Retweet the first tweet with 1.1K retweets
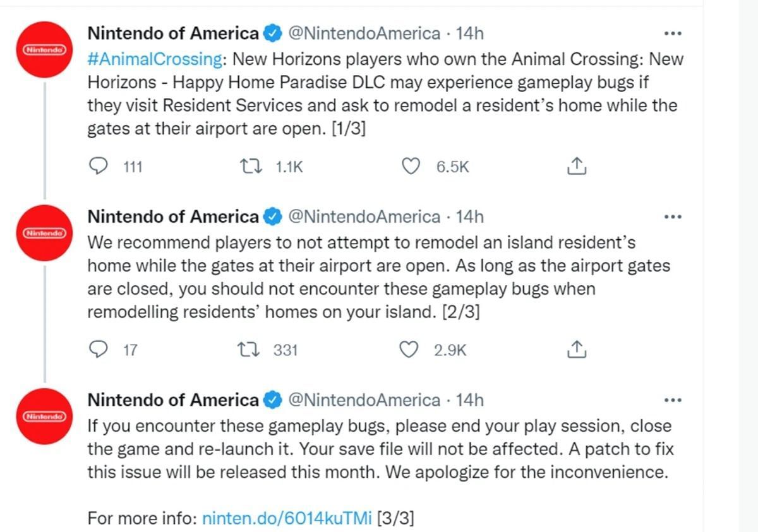The width and height of the screenshot is (758, 532). pyautogui.click(x=250, y=167)
